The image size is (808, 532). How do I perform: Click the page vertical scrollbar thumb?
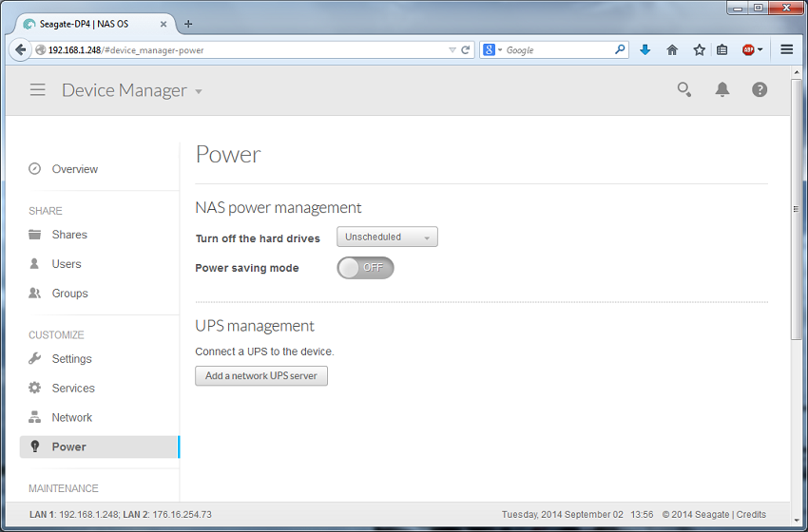point(797,209)
